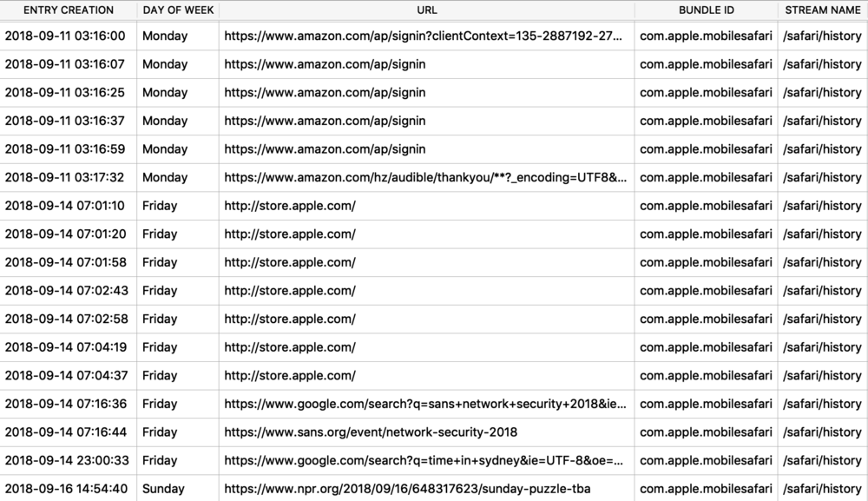
Task: Select the timestamp 2018-09-14 23:00:33
Action: point(67,460)
